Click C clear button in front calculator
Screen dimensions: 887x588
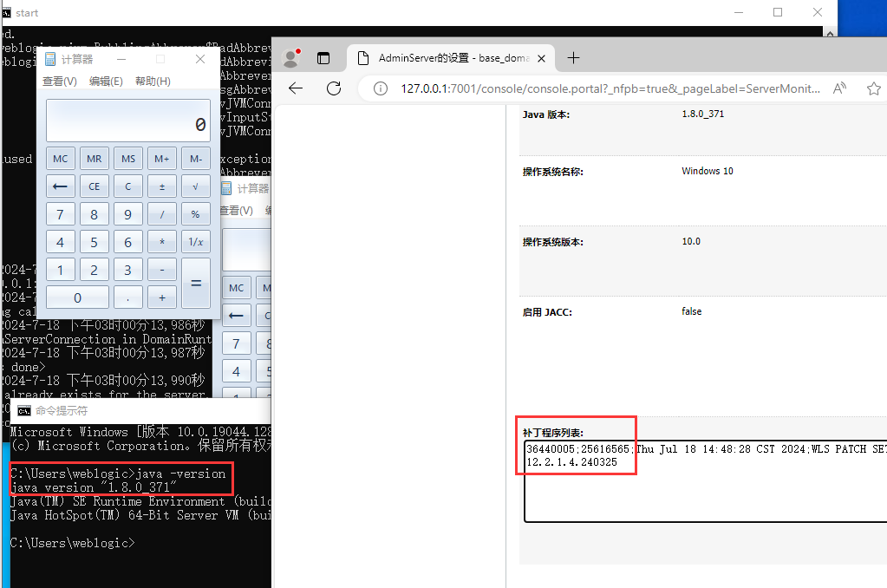click(x=128, y=186)
